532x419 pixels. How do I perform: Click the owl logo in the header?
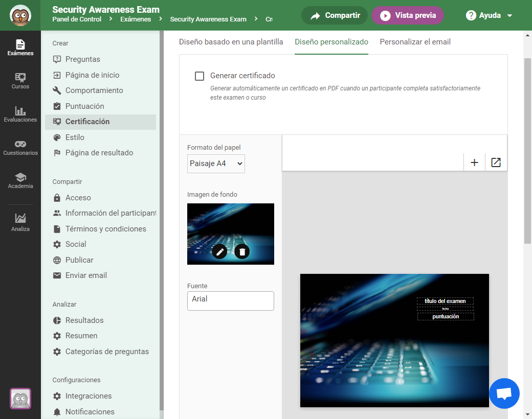tap(20, 15)
